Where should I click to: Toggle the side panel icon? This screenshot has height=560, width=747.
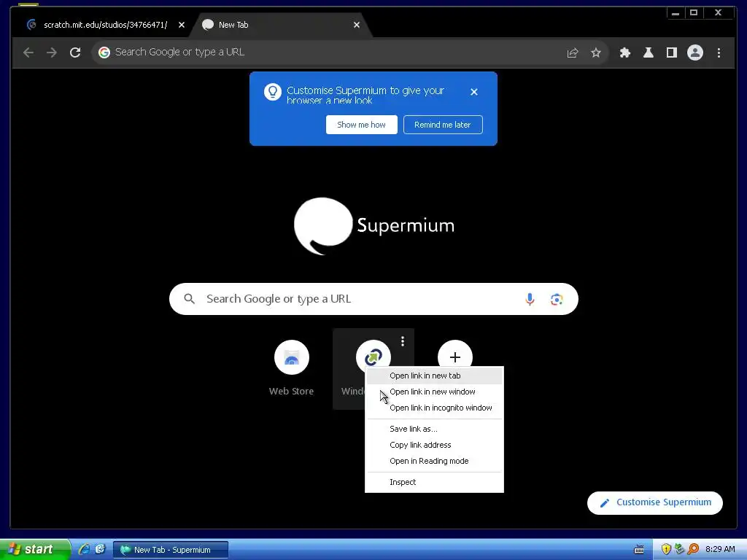tap(672, 52)
